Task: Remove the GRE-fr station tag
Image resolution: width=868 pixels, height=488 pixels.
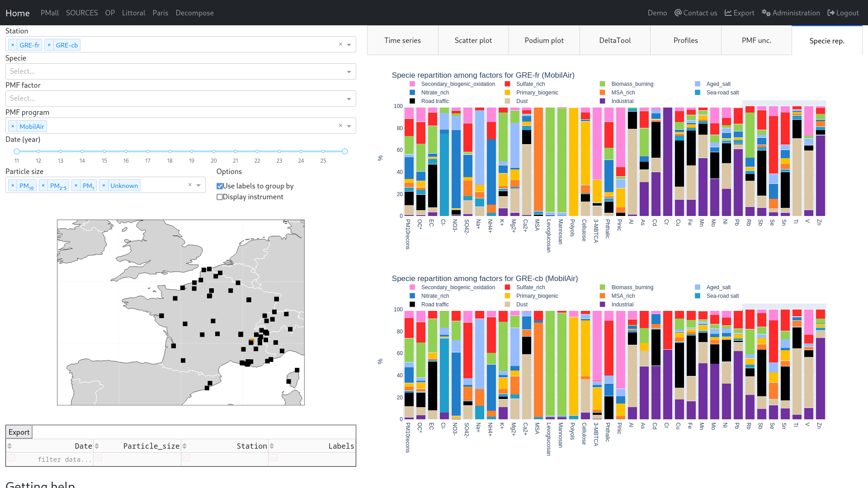Action: (x=13, y=45)
